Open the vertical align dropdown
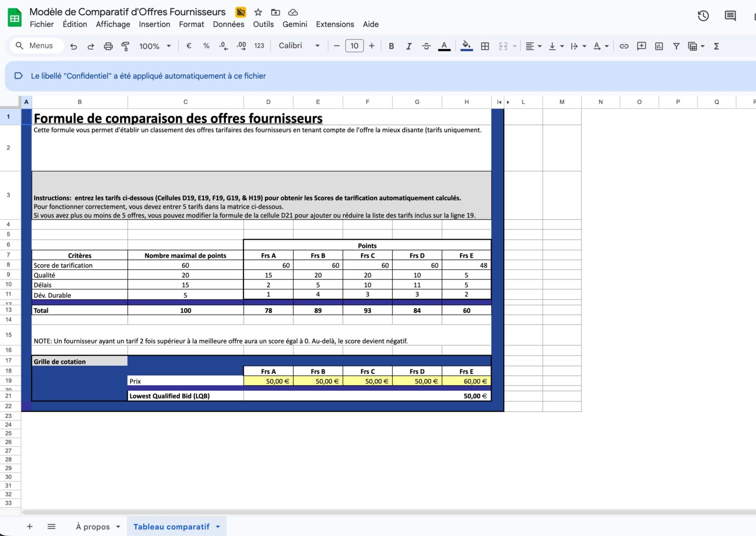The image size is (756, 536). [x=556, y=46]
